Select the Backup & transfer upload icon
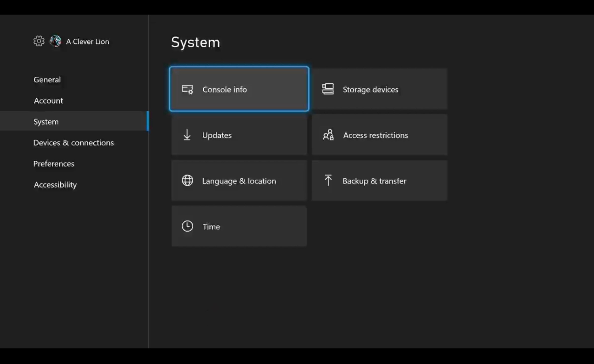 click(328, 180)
